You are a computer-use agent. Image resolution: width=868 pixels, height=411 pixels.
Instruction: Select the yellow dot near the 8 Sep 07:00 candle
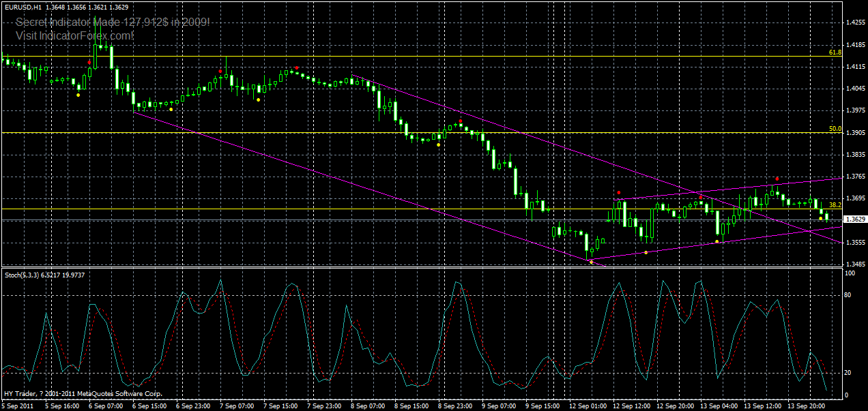438,144
